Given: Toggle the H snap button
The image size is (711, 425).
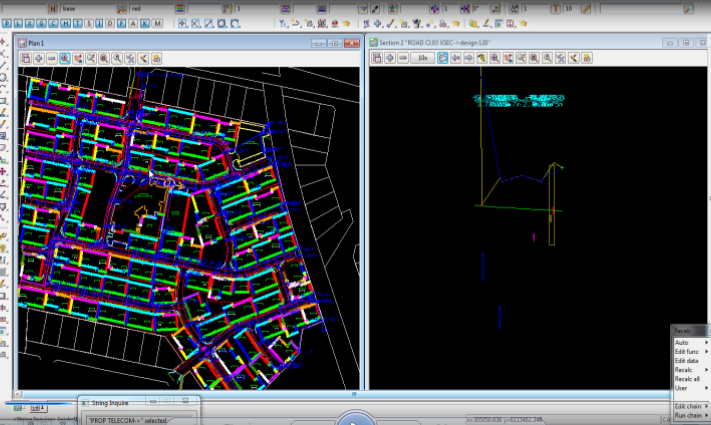Looking at the screenshot, I should 65,24.
